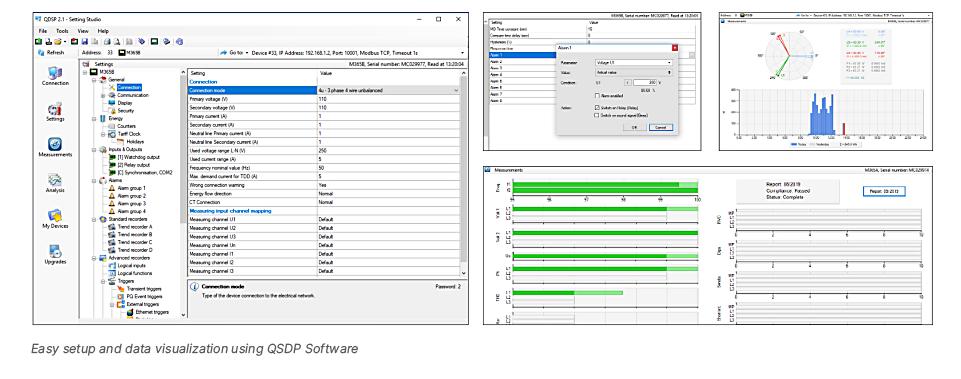
Task: Expand the Communication tree node
Action: (102, 95)
